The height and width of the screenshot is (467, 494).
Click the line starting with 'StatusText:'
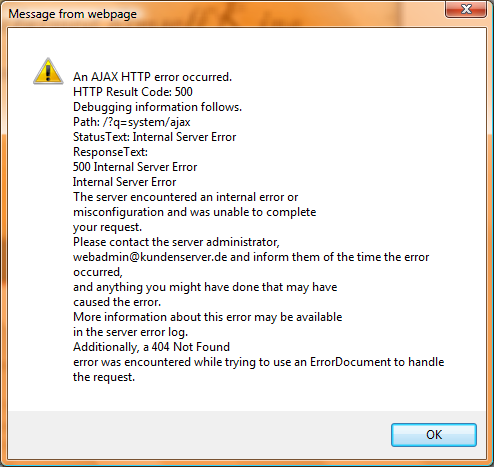(x=155, y=137)
